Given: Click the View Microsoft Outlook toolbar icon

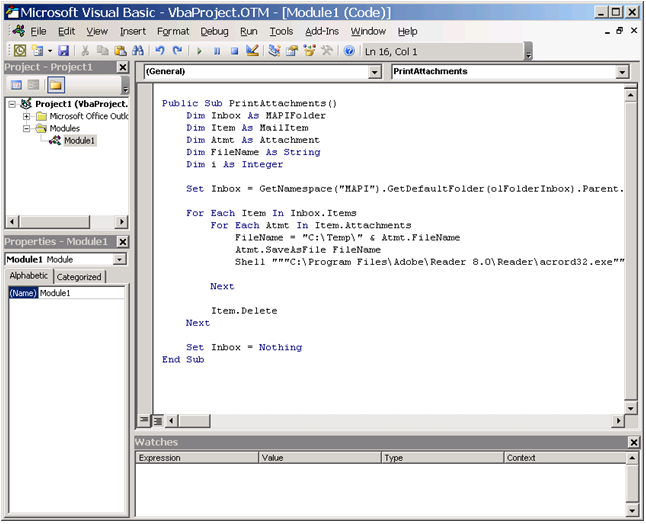Looking at the screenshot, I should pos(20,51).
